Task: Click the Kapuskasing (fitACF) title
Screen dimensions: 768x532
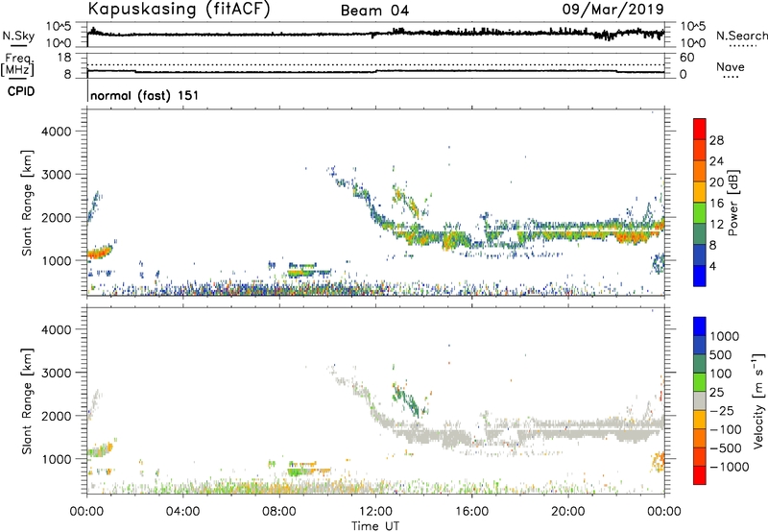Action: [179, 10]
